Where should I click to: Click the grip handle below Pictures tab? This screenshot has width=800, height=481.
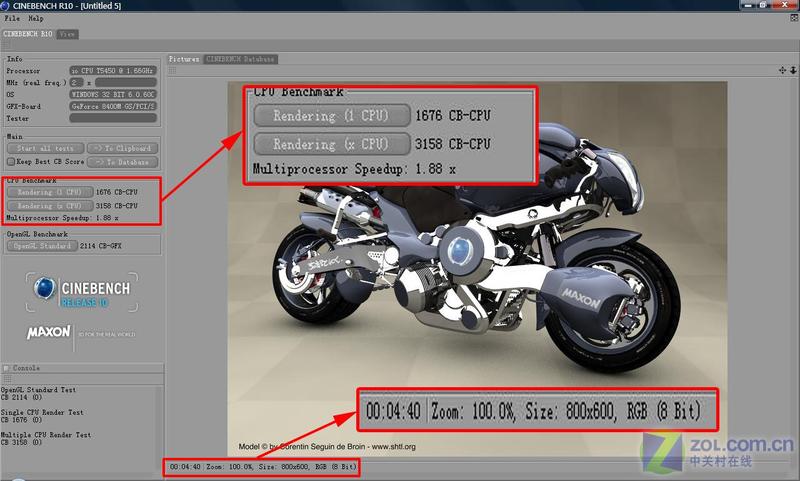172,70
